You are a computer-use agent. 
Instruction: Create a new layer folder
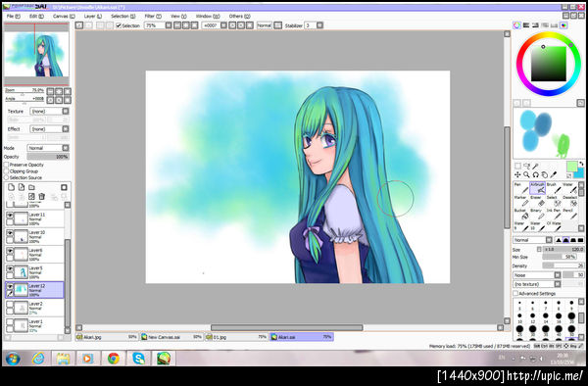pyautogui.click(x=32, y=187)
